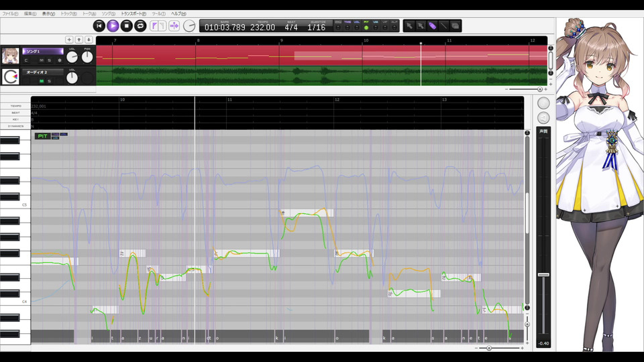The width and height of the screenshot is (644, 362).
Task: Mute the ソング1 track
Action: (42, 60)
